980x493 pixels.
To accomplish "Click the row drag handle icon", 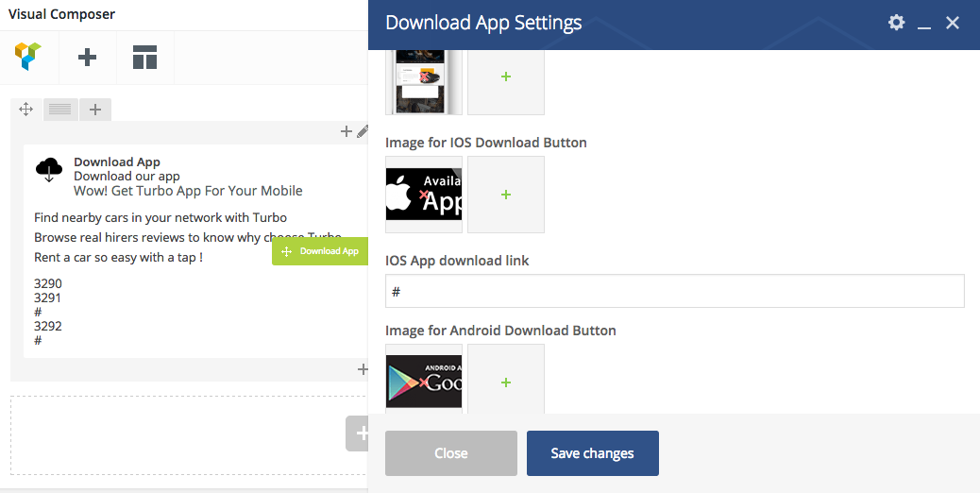I will 26,110.
